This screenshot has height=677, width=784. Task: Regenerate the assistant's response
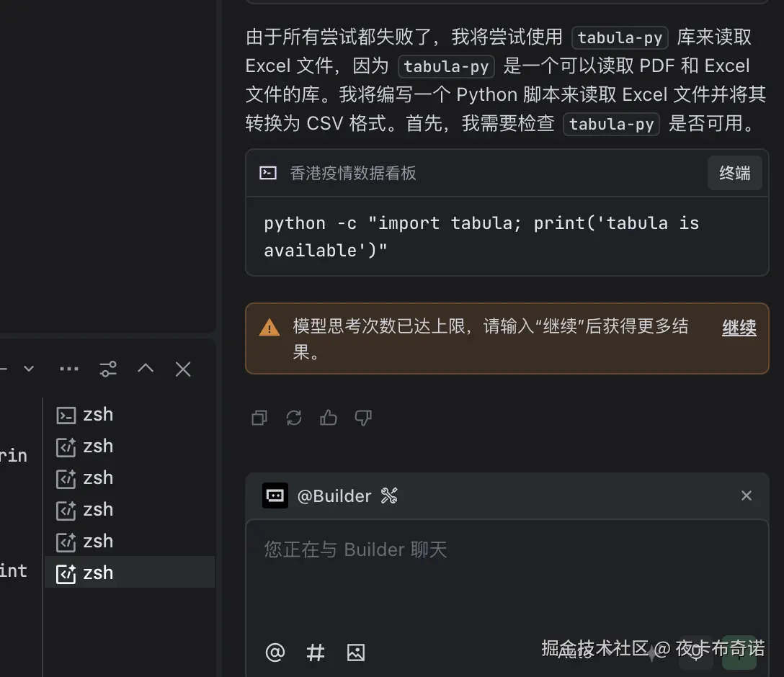click(x=293, y=418)
